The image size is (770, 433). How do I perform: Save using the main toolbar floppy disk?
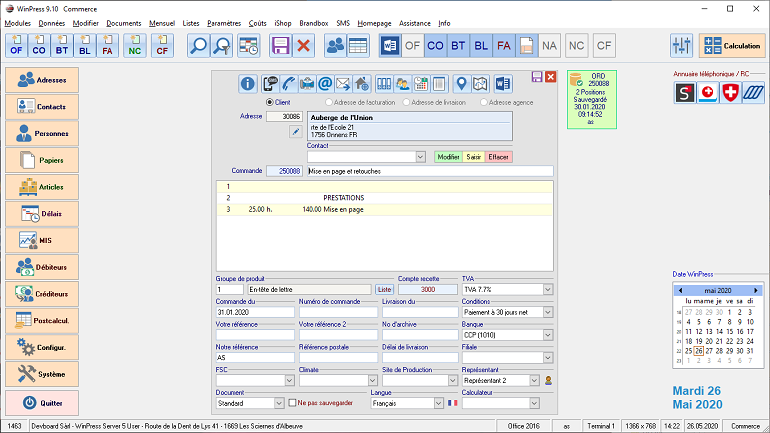(x=280, y=46)
